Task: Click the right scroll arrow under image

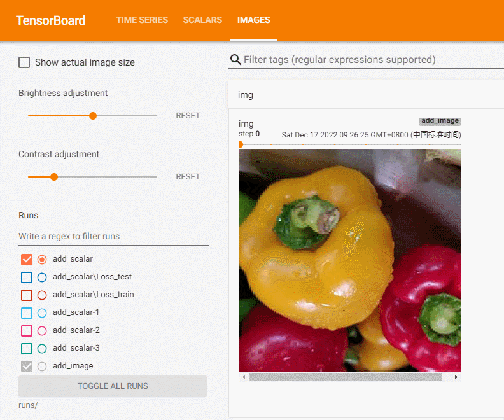Action: point(456,377)
